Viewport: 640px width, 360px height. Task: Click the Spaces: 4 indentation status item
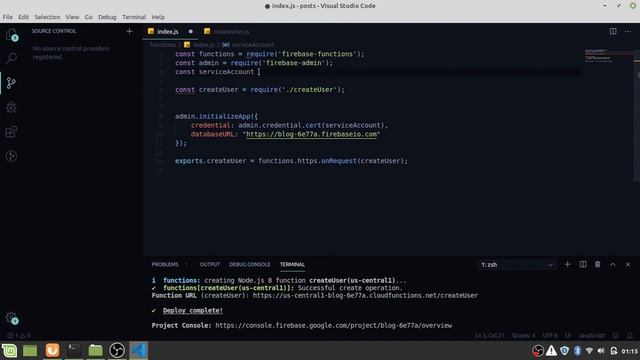(x=523, y=336)
